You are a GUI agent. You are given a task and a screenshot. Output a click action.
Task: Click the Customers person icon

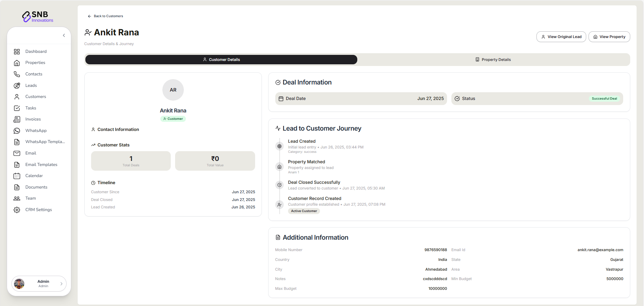pos(17,97)
